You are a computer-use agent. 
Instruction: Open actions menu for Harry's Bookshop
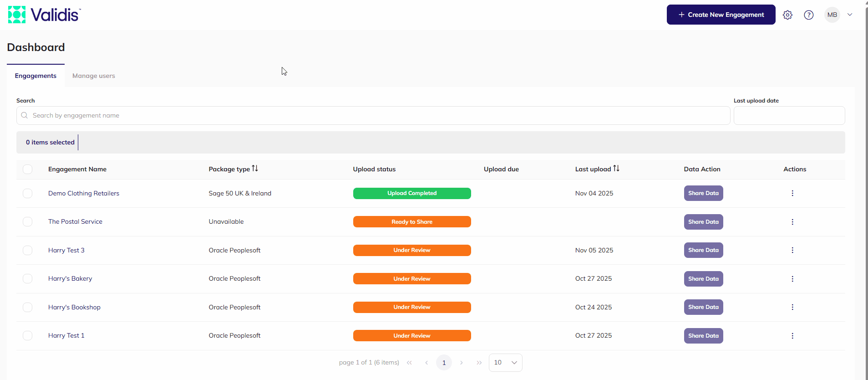coord(792,307)
